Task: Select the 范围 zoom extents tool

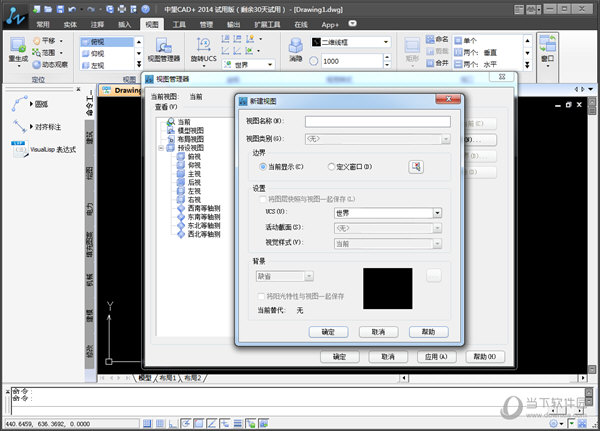Action: click(47, 52)
